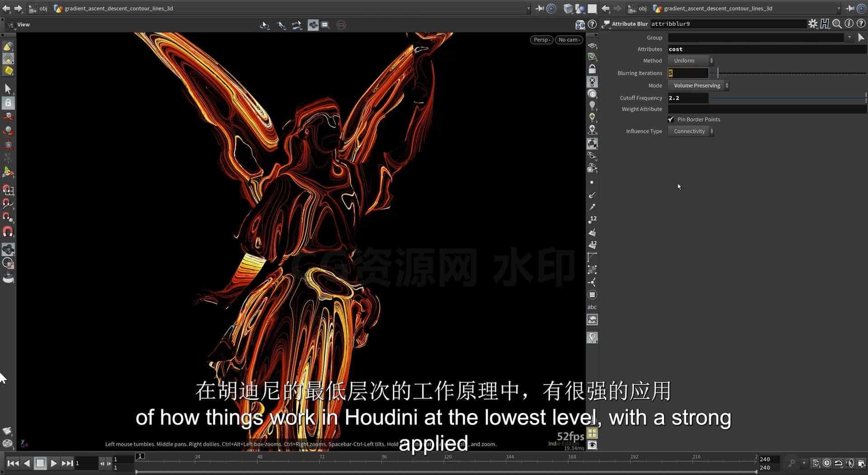Open the Persp viewport menu
Viewport: 868px width, 475px height.
point(541,40)
